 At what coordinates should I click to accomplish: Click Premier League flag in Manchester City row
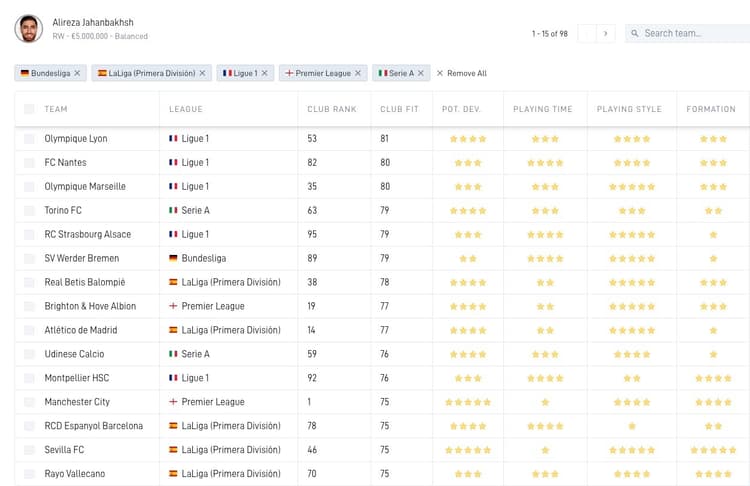pyautogui.click(x=173, y=402)
